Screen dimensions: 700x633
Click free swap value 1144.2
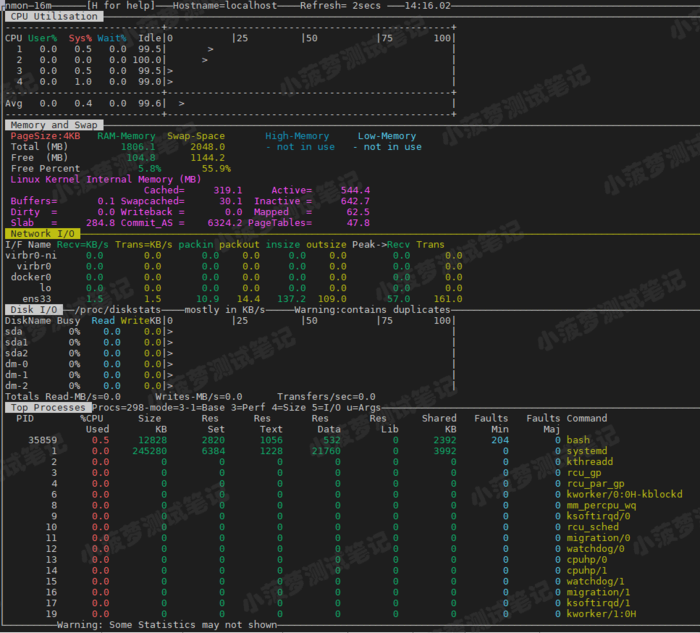pyautogui.click(x=208, y=158)
